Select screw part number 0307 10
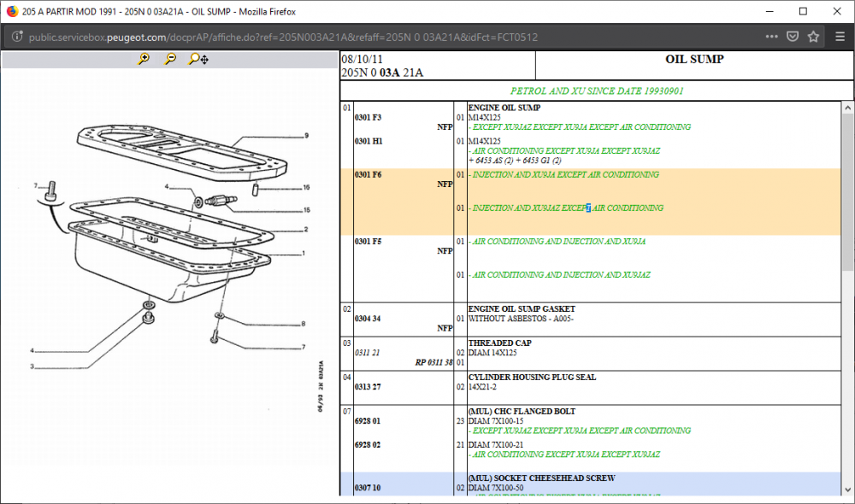The image size is (855, 504). click(x=368, y=488)
